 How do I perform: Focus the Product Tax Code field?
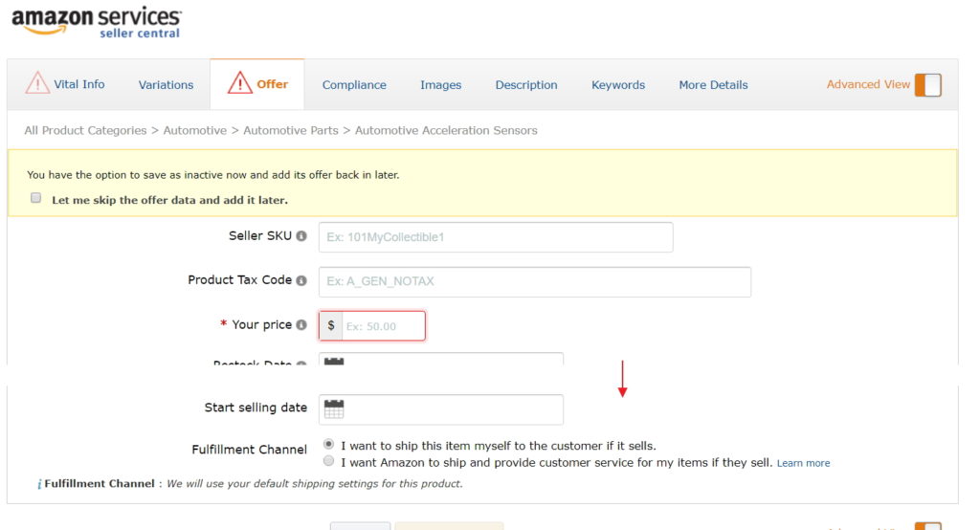[535, 282]
